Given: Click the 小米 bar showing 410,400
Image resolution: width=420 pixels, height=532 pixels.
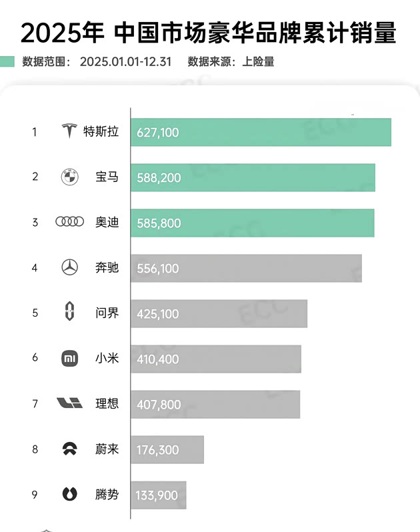Looking at the screenshot, I should (216, 359).
